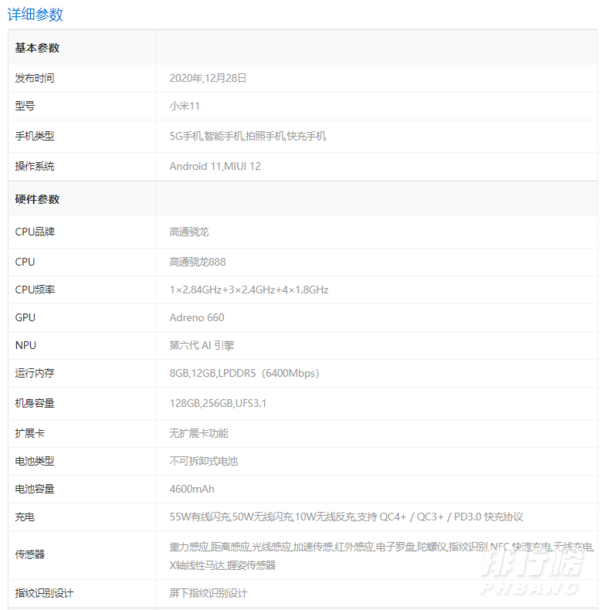This screenshot has width=600, height=610.
Task: Select the 运行内存 label
Action: click(x=35, y=373)
